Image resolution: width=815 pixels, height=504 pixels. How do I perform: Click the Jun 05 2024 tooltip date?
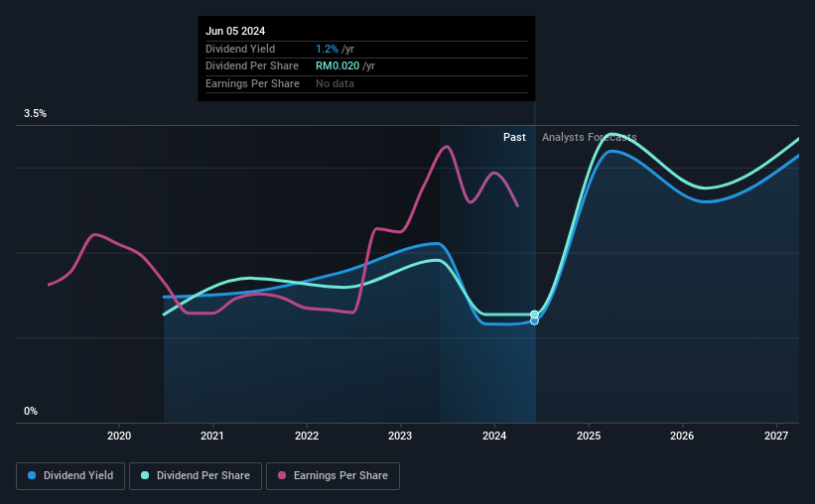(x=235, y=31)
